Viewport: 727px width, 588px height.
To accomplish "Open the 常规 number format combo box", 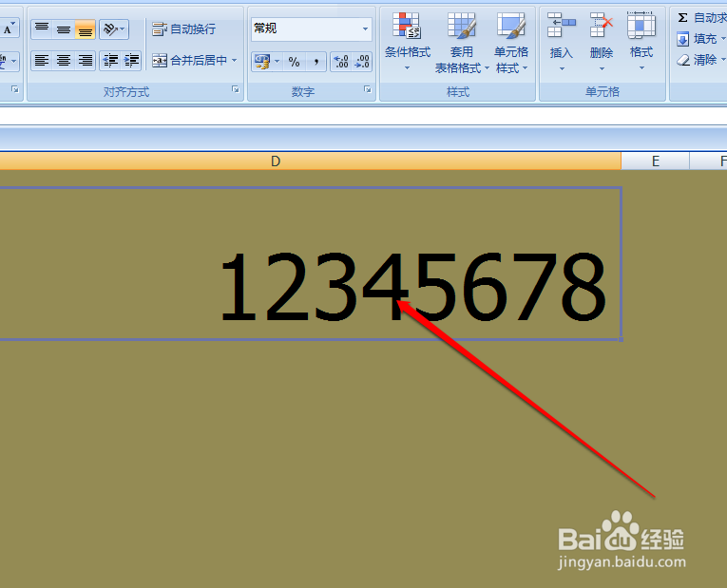I will click(x=311, y=28).
